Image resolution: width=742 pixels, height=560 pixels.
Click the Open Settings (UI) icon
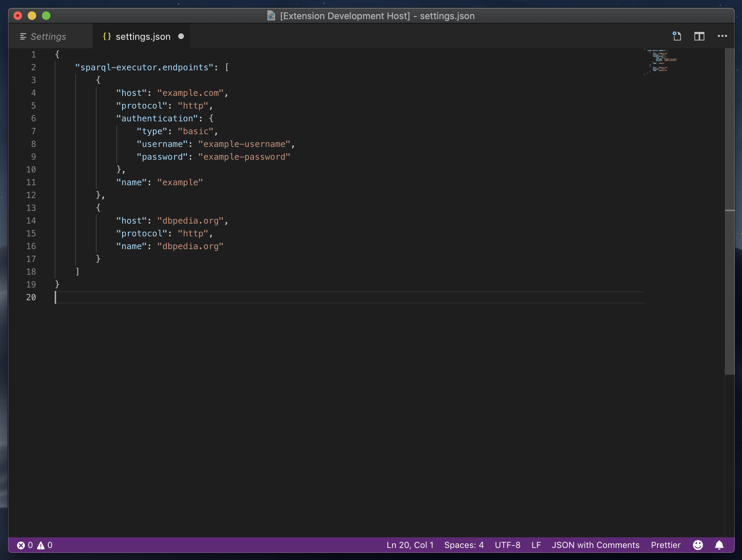677,36
